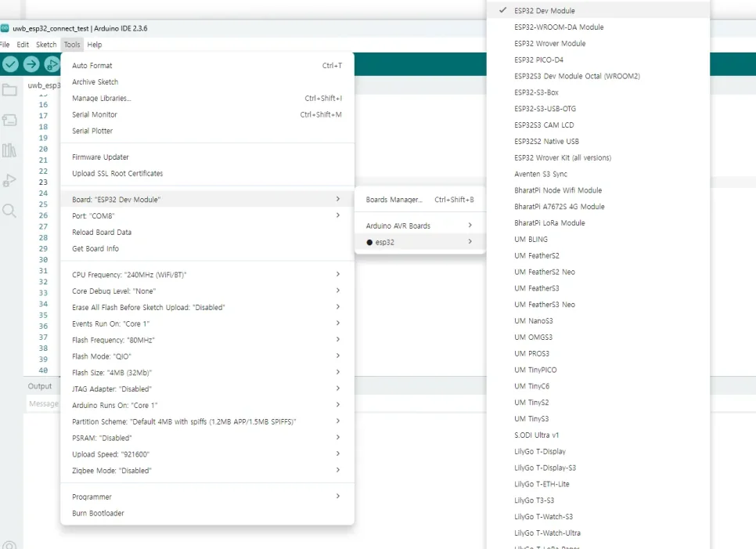Open Manage Libraries...
The image size is (756, 549).
[x=207, y=98]
